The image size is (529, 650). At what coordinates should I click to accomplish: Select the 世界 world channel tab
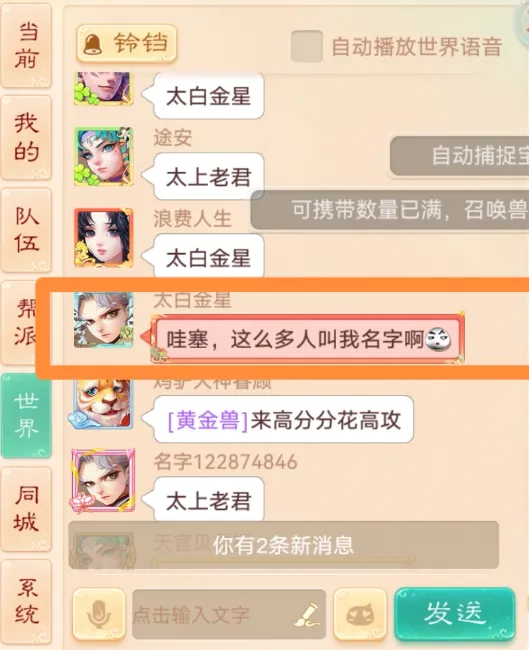click(x=26, y=415)
